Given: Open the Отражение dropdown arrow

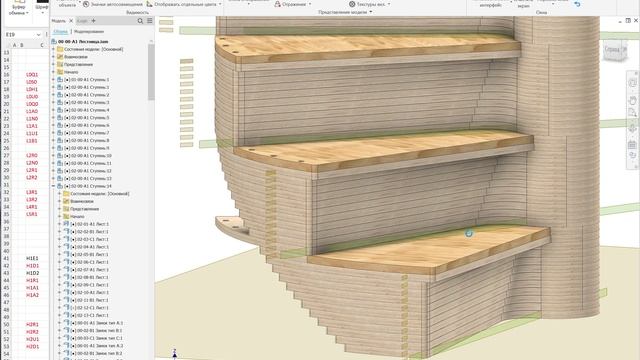Looking at the screenshot, I should [310, 4].
